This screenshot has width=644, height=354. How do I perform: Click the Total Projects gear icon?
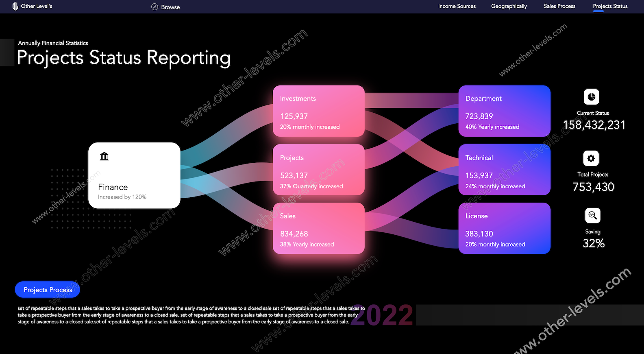click(x=591, y=158)
